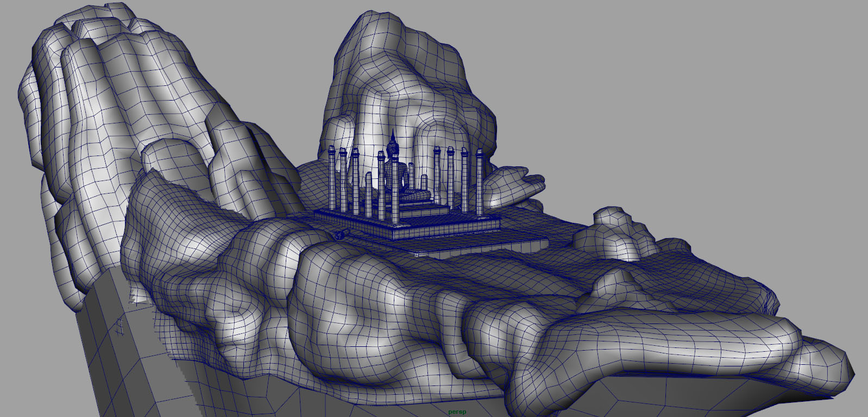Click the persp camera label
868x417 pixels.
click(457, 412)
